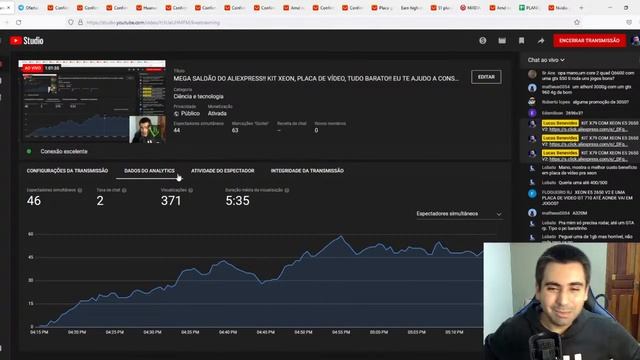Screen dimensions: 640x360
Task: Click the green connection status dot
Action: click(x=29, y=151)
